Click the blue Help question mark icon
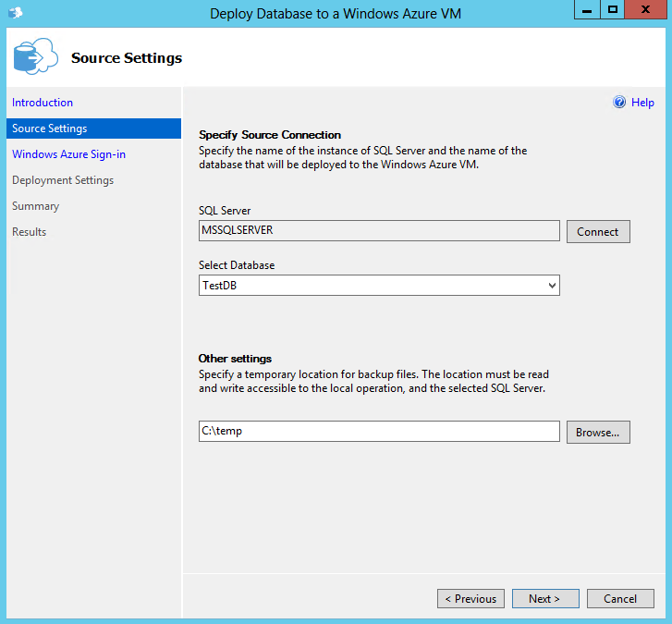The height and width of the screenshot is (624, 672). click(619, 103)
